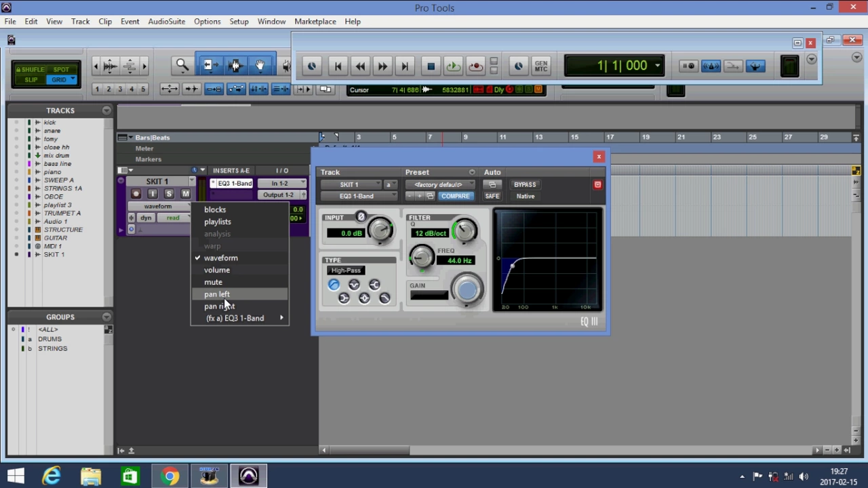Select the High-Pass filter type icon

pos(334,285)
